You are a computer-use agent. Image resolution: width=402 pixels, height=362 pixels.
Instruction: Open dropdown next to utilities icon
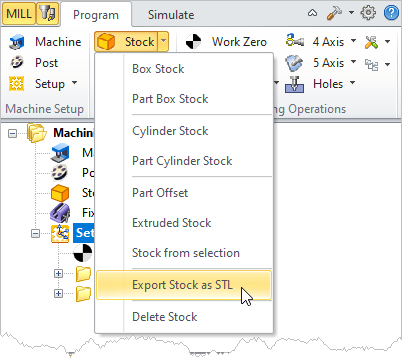pos(387,42)
